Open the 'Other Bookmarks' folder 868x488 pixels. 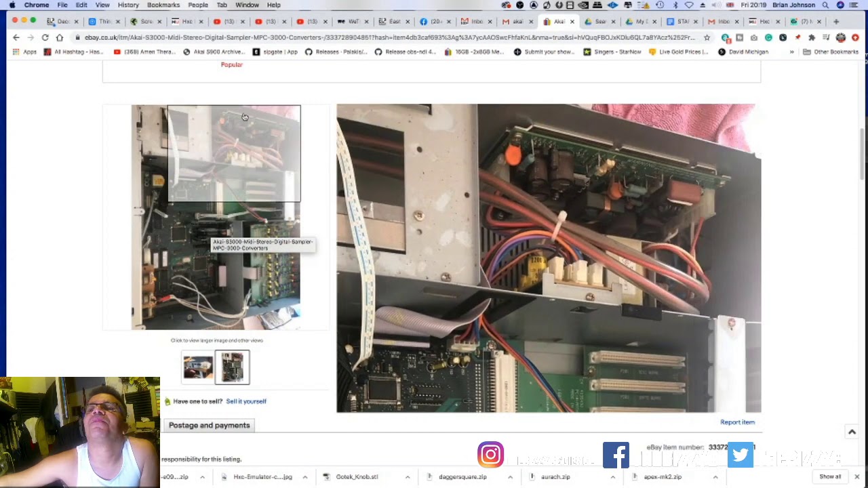pyautogui.click(x=831, y=52)
